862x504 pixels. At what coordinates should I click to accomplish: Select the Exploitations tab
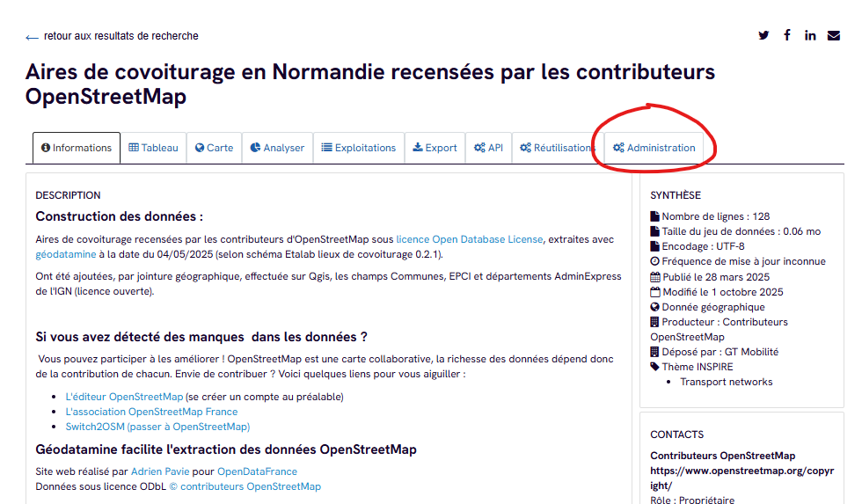coord(358,148)
